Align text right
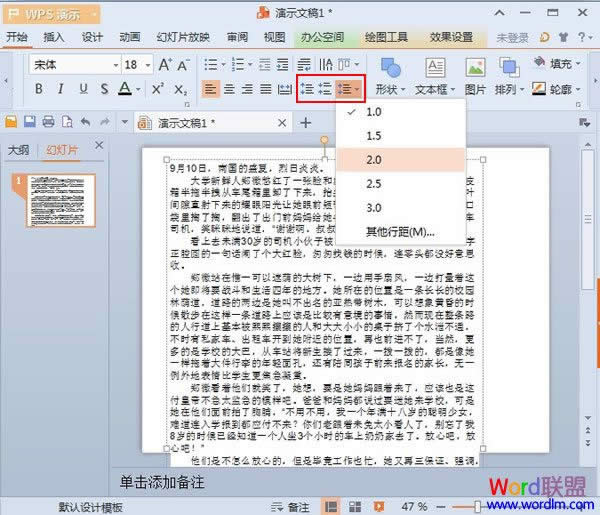 tap(248, 89)
